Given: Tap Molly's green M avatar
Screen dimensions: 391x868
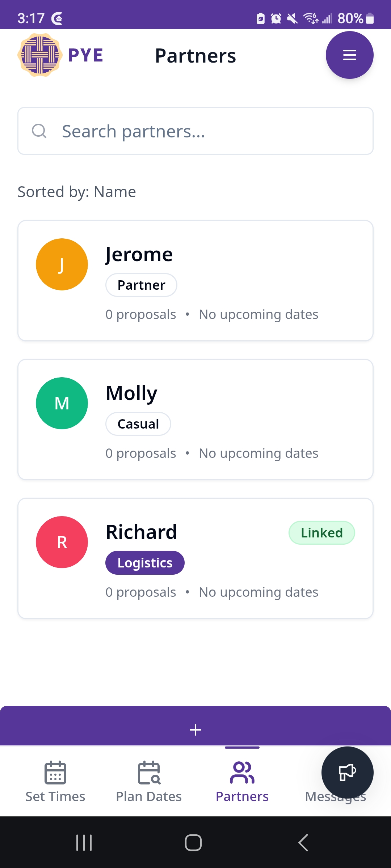Looking at the screenshot, I should [x=62, y=403].
